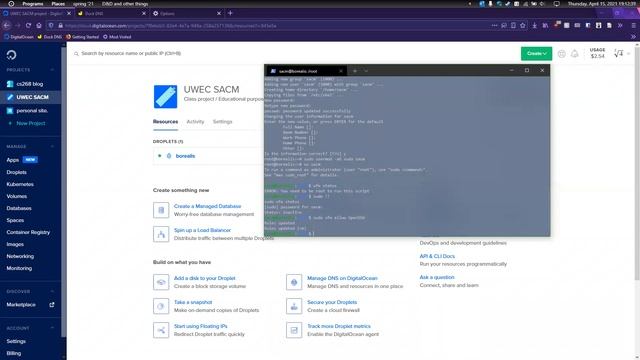The image size is (640, 360).
Task: Switch to the Options browser tab
Action: pos(186,13)
